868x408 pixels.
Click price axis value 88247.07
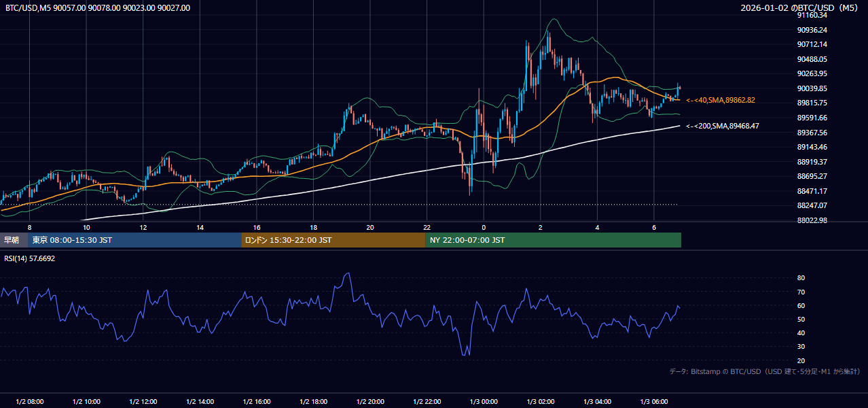coord(812,205)
